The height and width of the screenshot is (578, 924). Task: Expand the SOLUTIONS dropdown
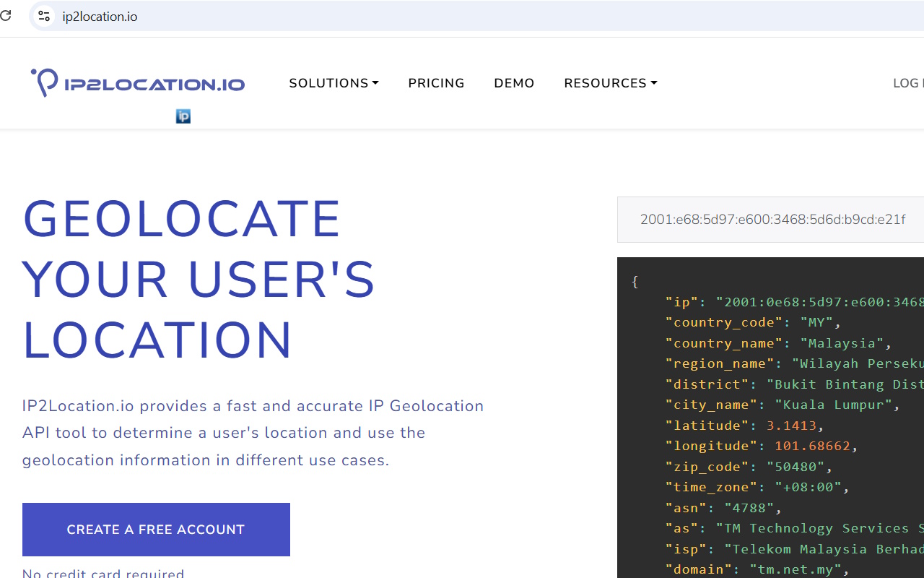334,83
